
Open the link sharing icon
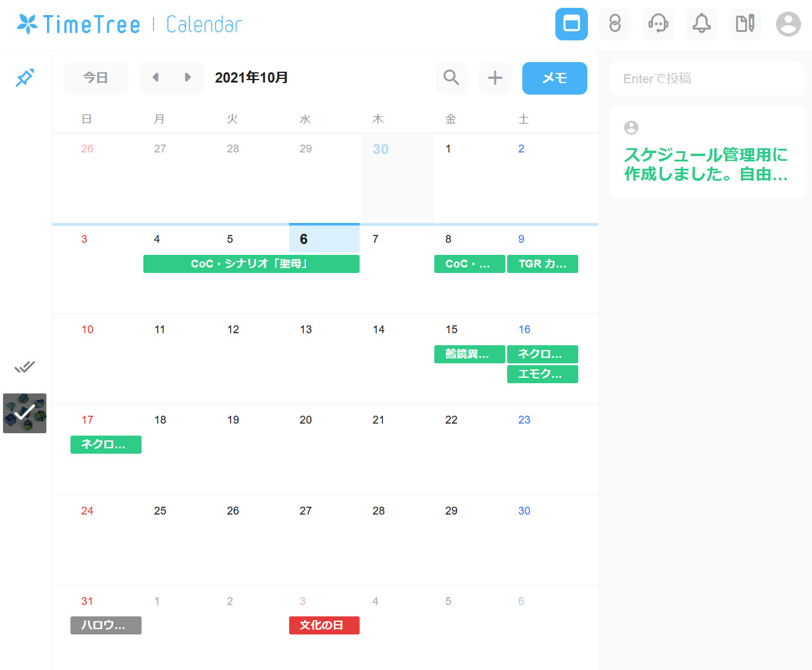[615, 24]
